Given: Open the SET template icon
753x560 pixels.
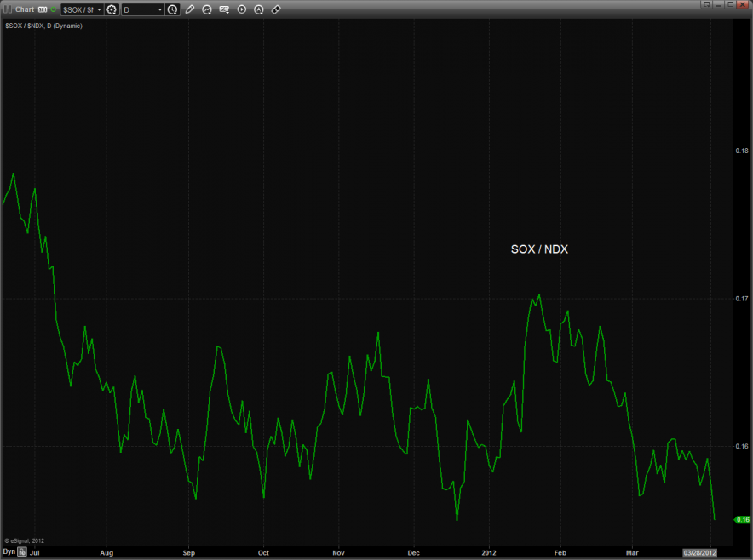Looking at the screenshot, I should coord(224,9).
